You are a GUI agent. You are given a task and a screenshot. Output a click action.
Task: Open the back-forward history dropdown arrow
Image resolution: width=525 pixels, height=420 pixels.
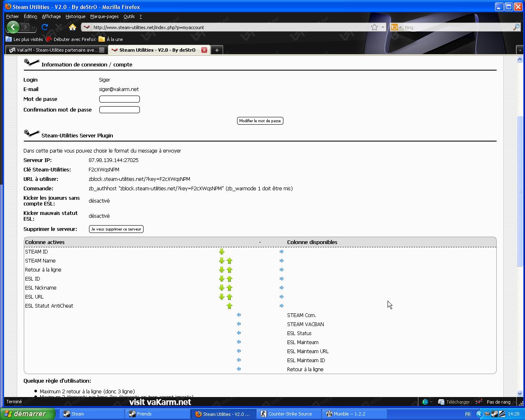coord(33,27)
